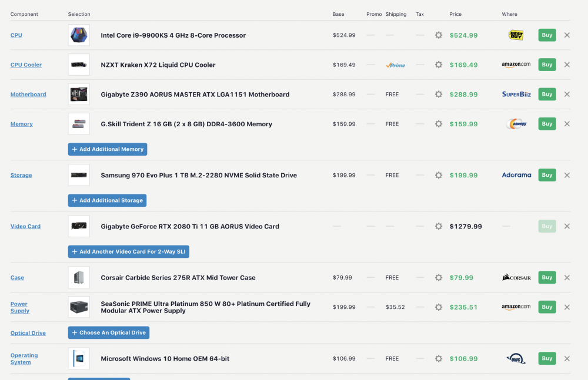588x380 pixels.
Task: Remove Windows 10 Home from the build
Action: pos(567,358)
